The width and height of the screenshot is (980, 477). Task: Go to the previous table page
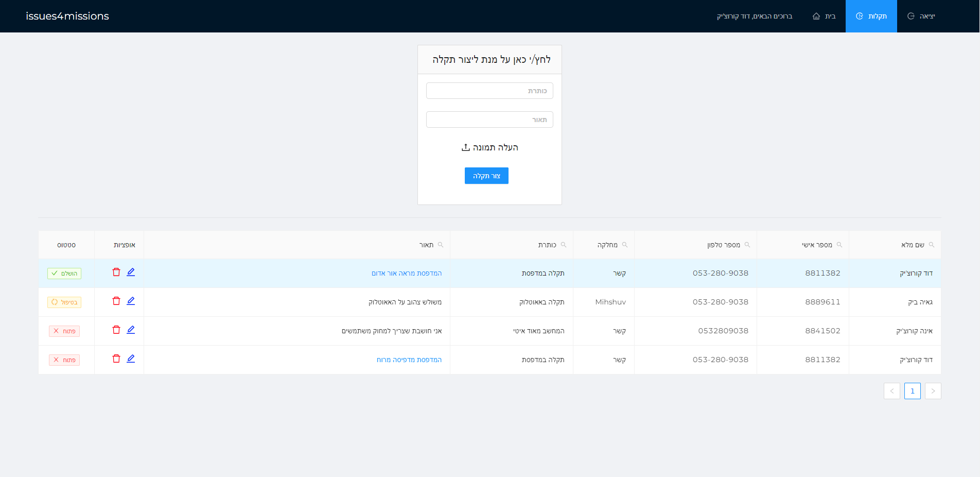point(892,391)
